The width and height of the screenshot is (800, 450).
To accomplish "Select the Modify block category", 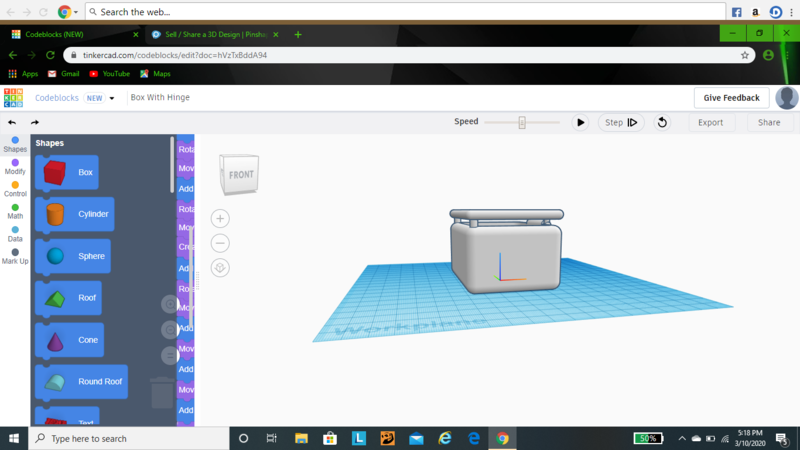I will (15, 166).
